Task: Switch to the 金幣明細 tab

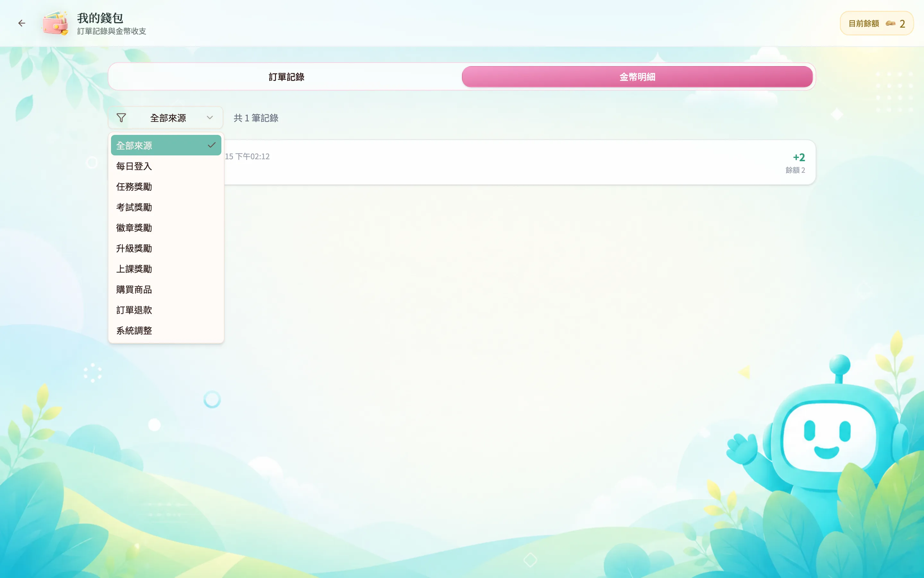Action: (637, 77)
